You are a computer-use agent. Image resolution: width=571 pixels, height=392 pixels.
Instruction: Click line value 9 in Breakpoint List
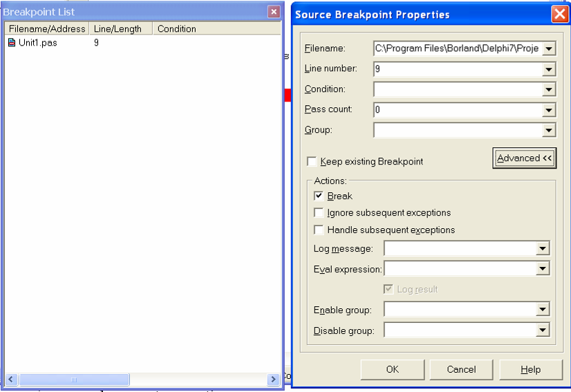coord(96,43)
